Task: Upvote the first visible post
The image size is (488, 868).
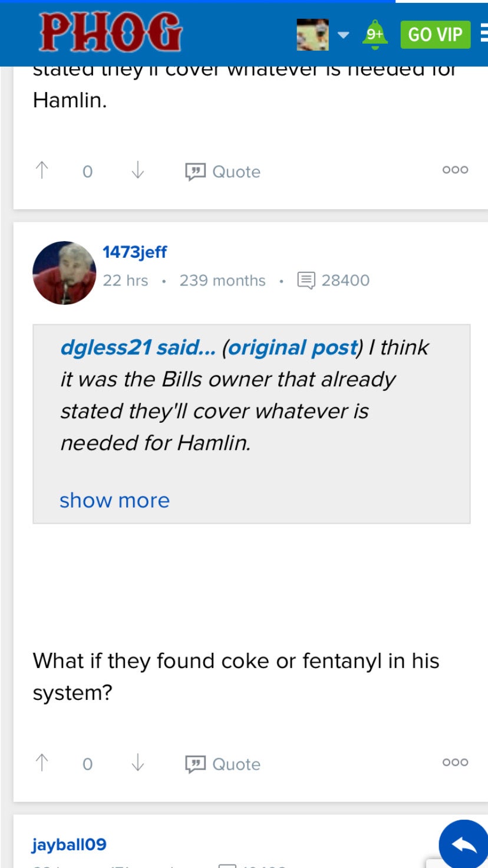Action: click(x=41, y=172)
